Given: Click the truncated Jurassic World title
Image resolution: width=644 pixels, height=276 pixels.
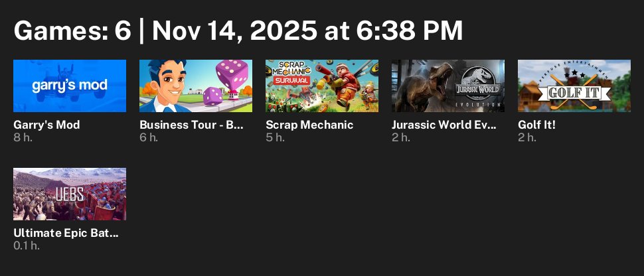Looking at the screenshot, I should 444,125.
